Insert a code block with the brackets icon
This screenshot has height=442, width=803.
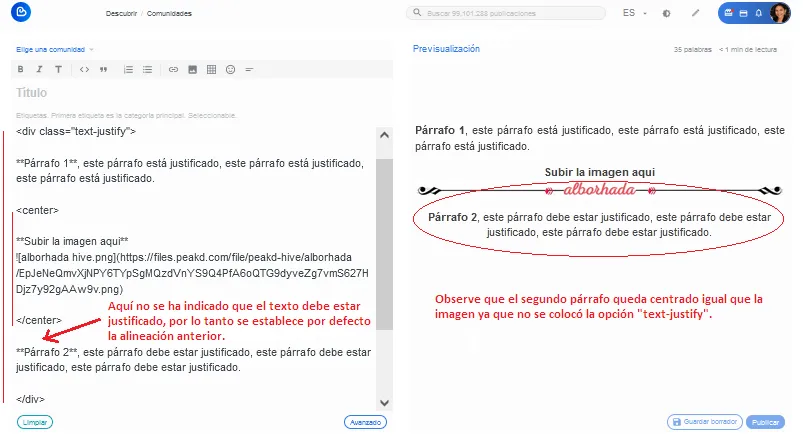point(84,70)
